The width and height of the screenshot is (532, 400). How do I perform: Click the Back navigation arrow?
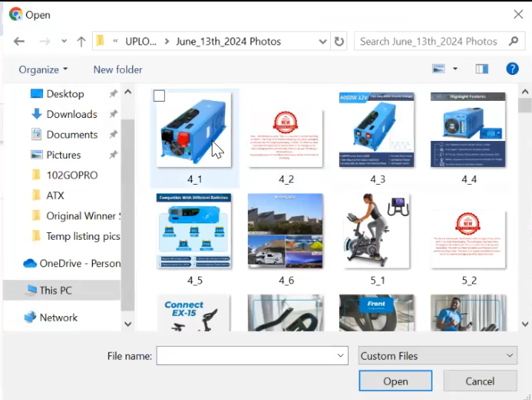point(19,42)
